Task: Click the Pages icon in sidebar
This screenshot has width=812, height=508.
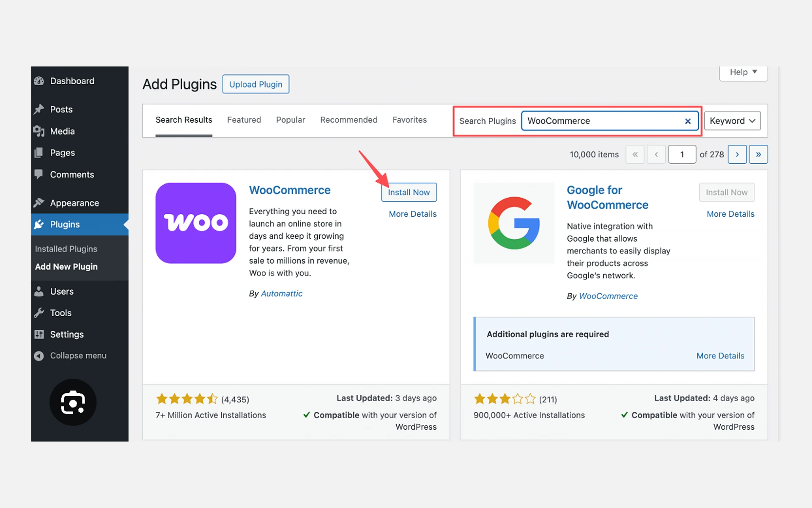Action: [x=39, y=153]
